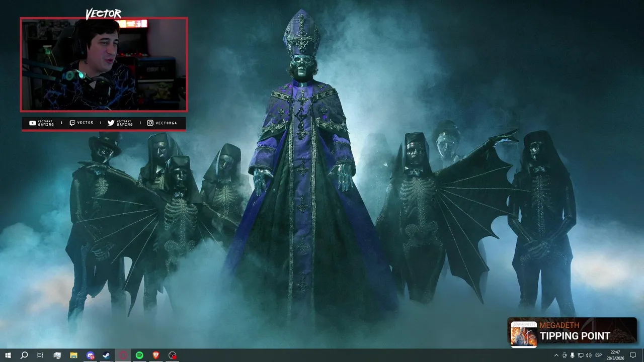Switch the ESP input language
This screenshot has width=644, height=362.
pos(599,355)
